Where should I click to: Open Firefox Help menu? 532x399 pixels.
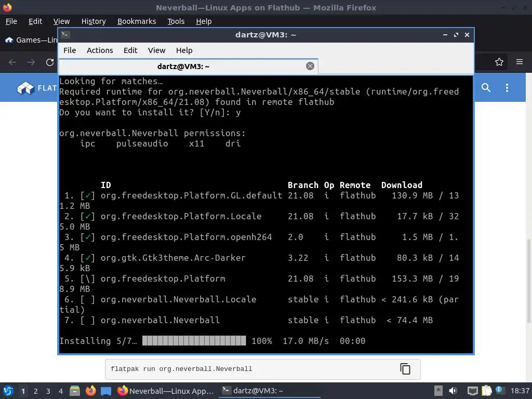click(204, 21)
